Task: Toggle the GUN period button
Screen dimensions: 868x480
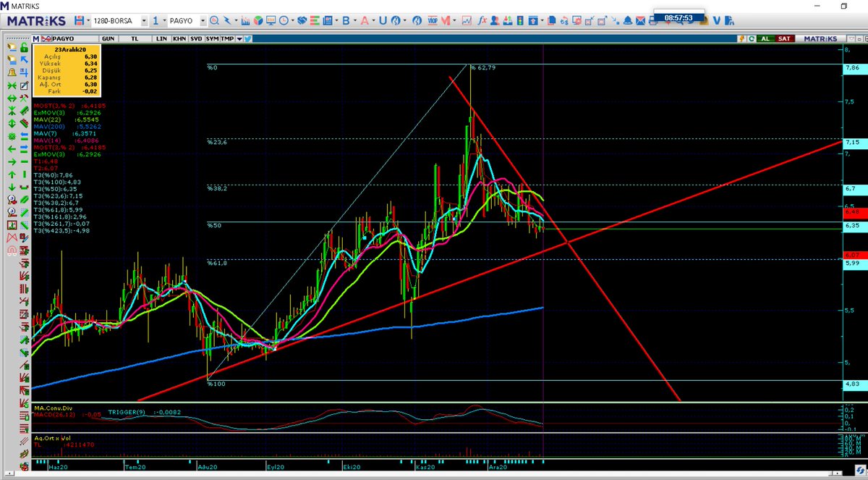Action: (109, 38)
